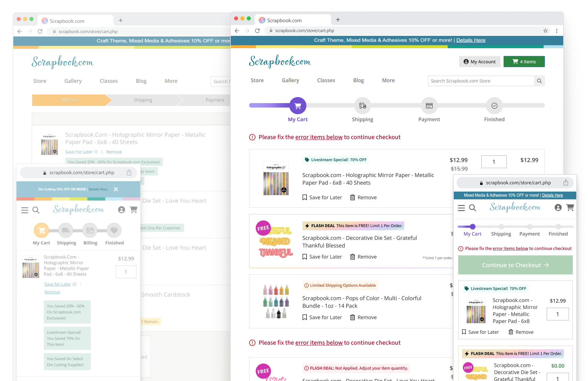Click search icon in left mobile view

pos(36,210)
